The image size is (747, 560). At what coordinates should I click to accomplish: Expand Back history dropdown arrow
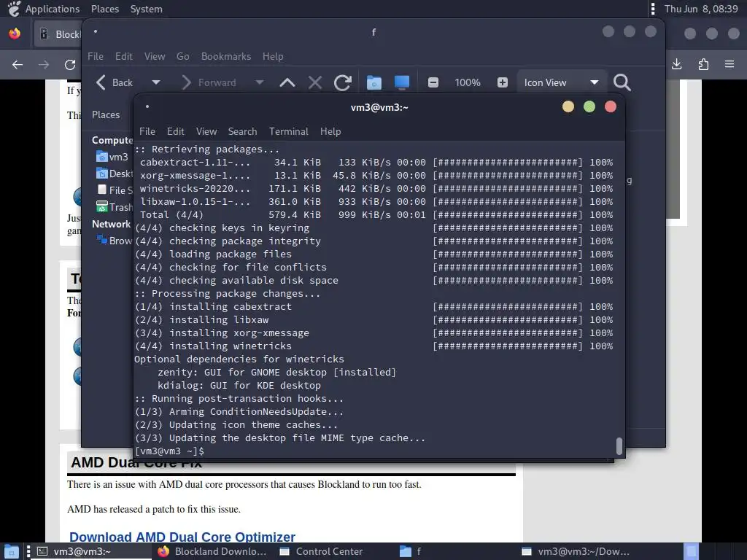point(156,82)
